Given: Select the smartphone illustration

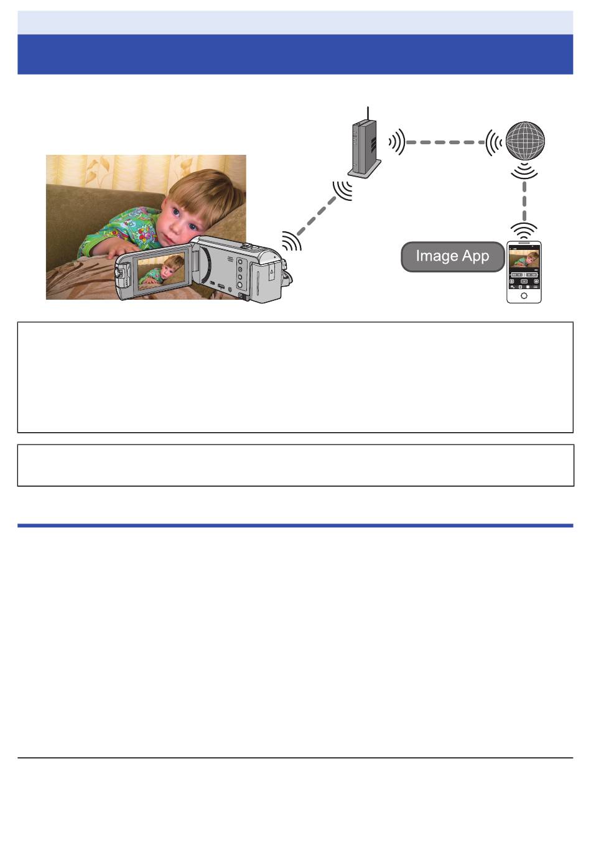Looking at the screenshot, I should [x=524, y=272].
